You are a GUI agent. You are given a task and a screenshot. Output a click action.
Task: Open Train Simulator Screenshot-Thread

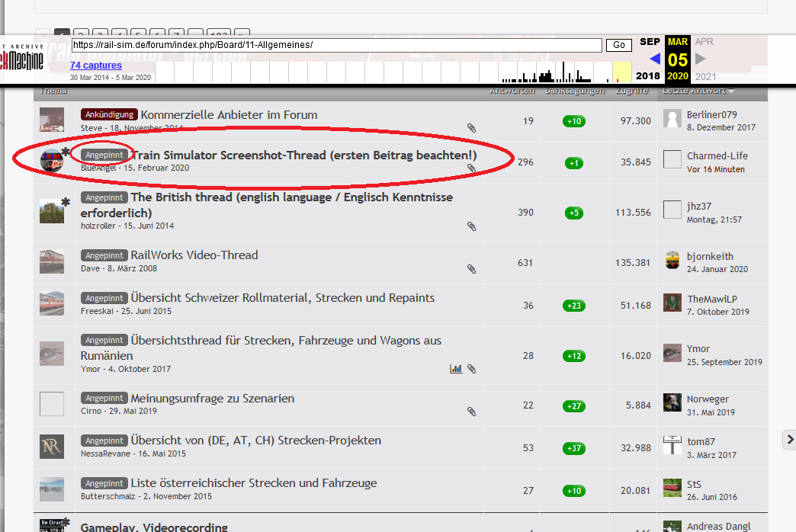tap(304, 155)
